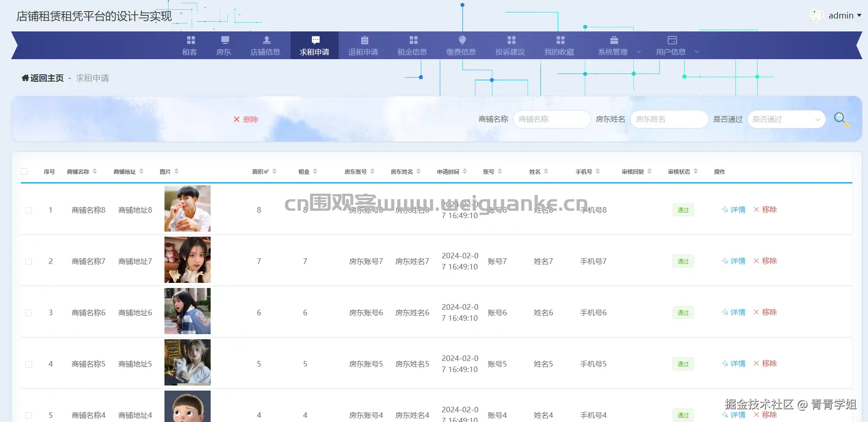The height and width of the screenshot is (422, 868).
Task: Click the 缴费信息 bulb icon
Action: coord(462,40)
